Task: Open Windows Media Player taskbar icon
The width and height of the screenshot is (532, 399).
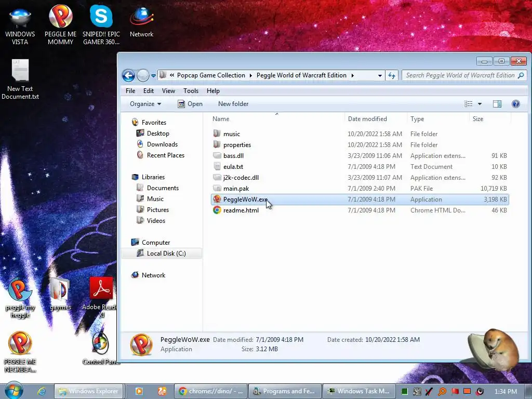Action: click(x=139, y=391)
